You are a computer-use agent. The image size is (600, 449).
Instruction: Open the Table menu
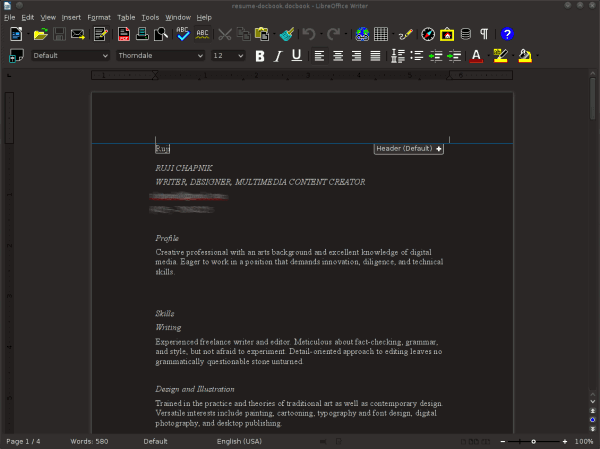[x=126, y=18]
